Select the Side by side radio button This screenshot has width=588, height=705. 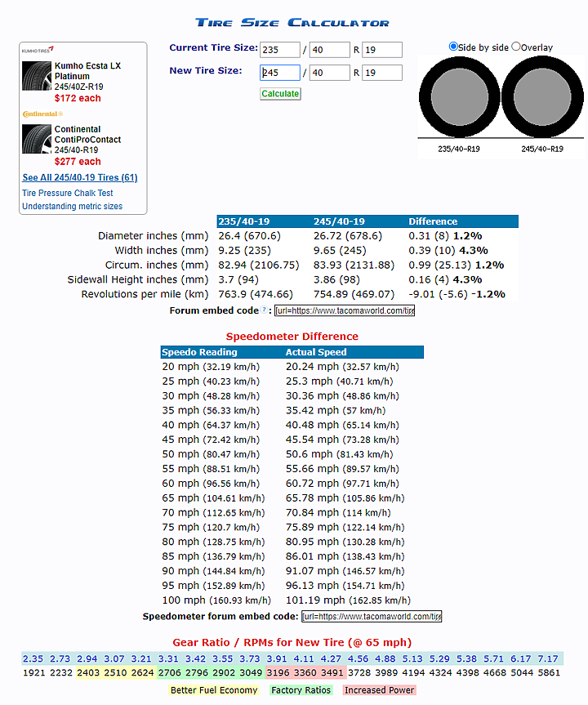click(x=453, y=47)
